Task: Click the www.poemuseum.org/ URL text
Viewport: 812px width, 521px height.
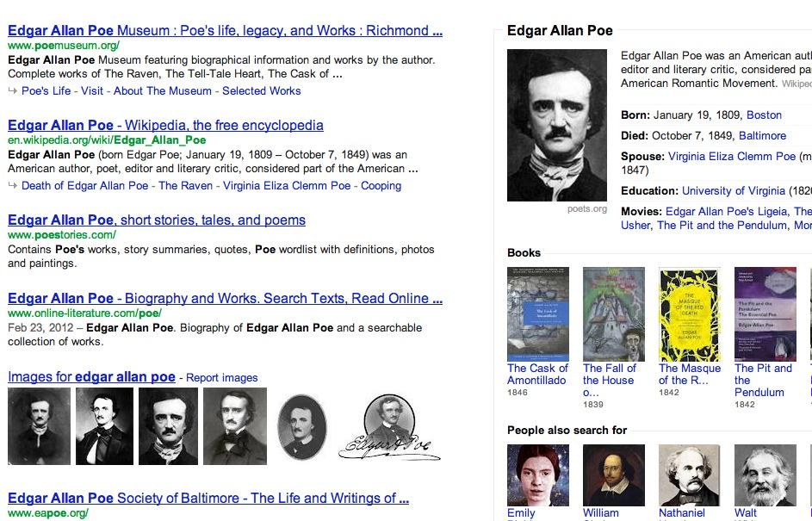Action: (x=64, y=46)
